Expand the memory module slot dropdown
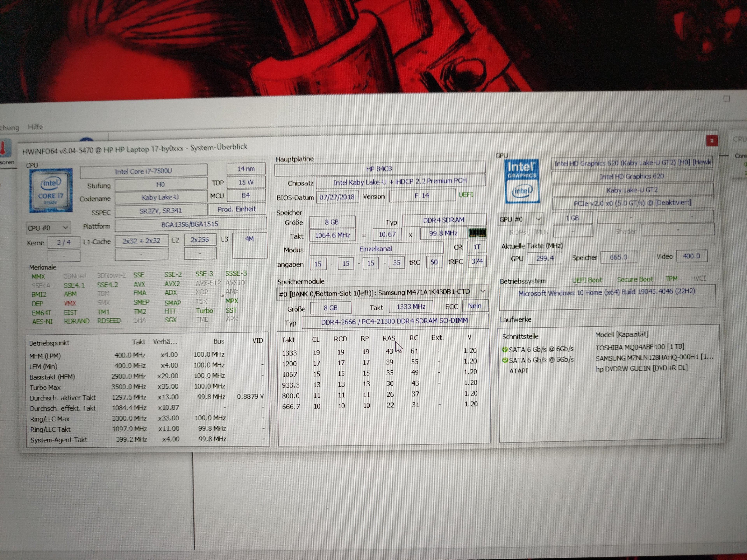This screenshot has height=560, width=747. (483, 291)
